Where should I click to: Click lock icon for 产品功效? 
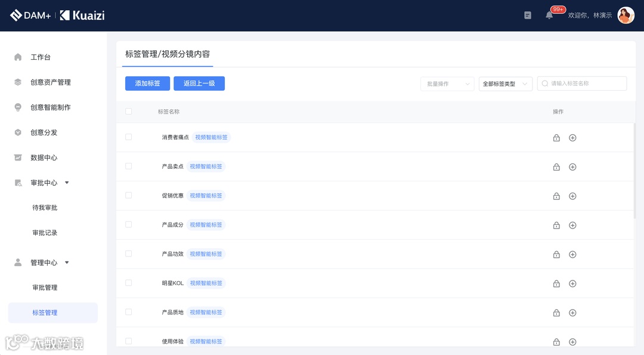click(x=556, y=254)
